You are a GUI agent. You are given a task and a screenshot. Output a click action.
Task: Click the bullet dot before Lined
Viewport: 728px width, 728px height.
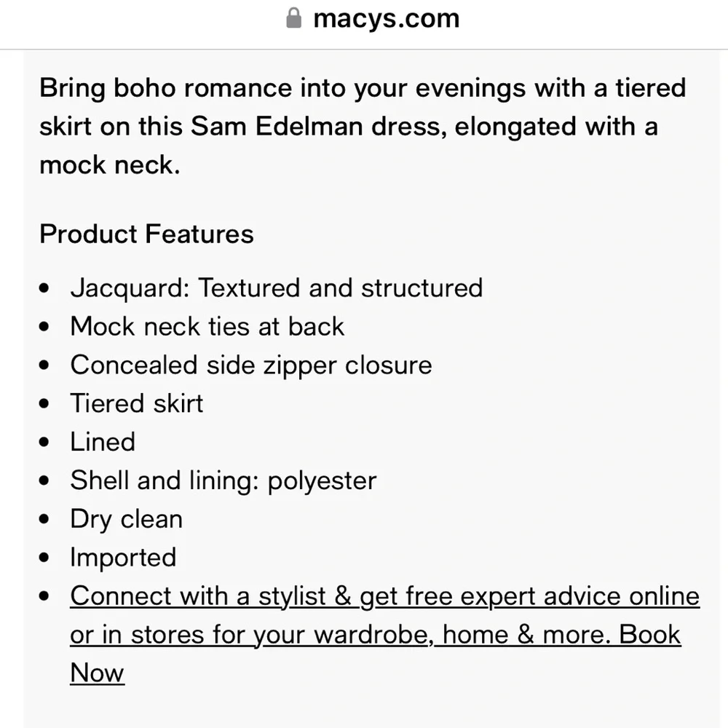click(44, 442)
